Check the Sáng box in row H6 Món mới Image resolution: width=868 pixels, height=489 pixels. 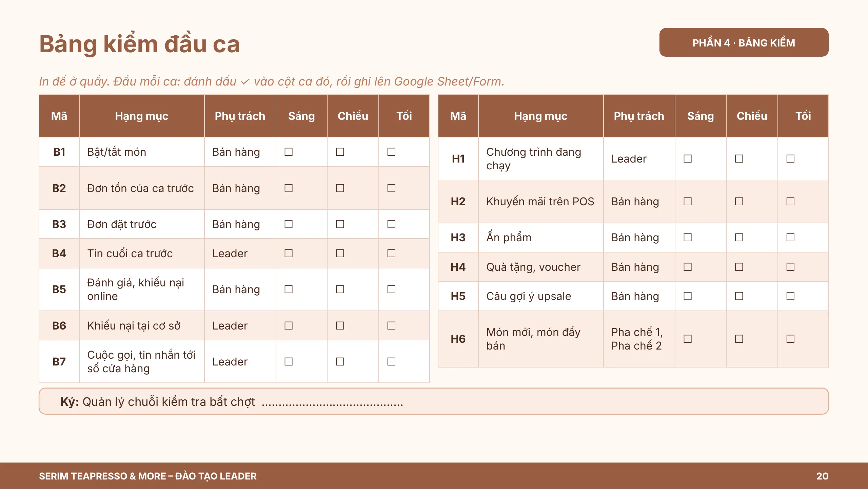click(x=688, y=339)
